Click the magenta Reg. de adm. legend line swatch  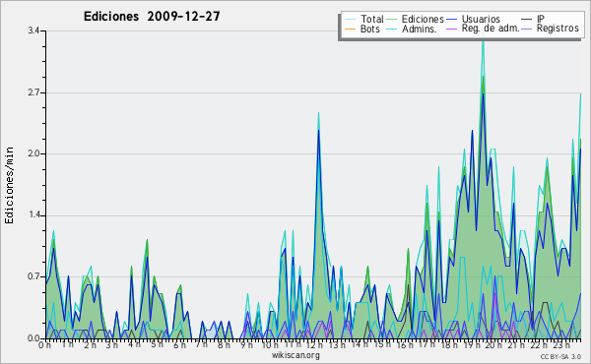[x=451, y=29]
